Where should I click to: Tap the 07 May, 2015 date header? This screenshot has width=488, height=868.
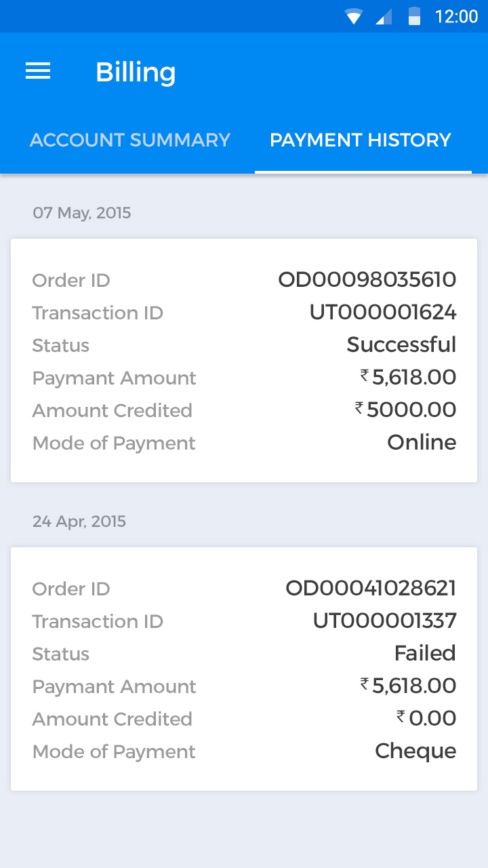(x=82, y=213)
